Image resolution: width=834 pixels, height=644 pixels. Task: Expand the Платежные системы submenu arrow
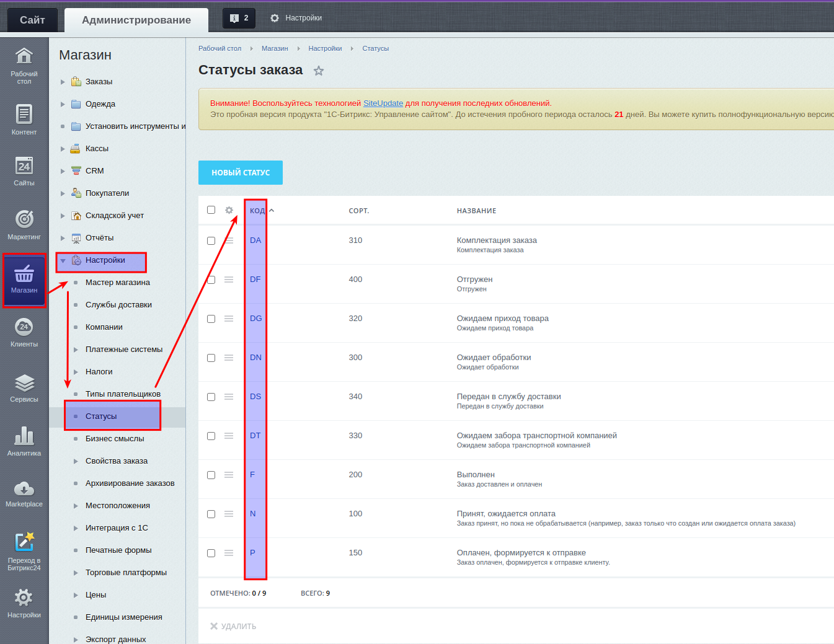pyautogui.click(x=76, y=350)
